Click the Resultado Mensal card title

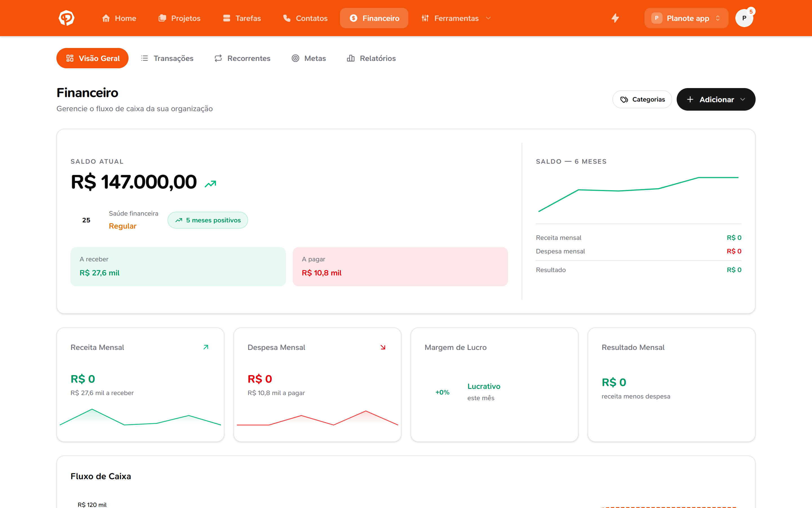tap(633, 347)
